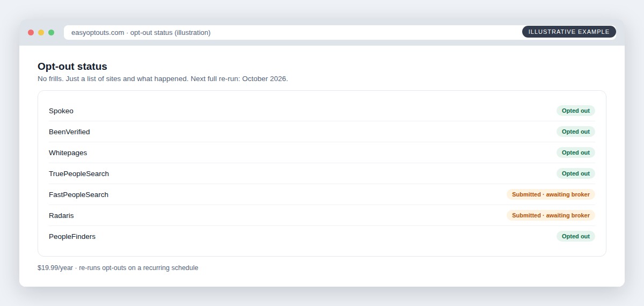Select the TruePeopleSearch site name

pos(79,174)
